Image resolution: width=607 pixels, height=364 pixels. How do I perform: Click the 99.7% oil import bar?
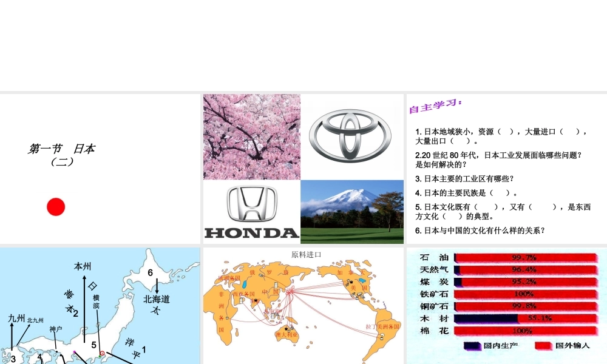(525, 258)
